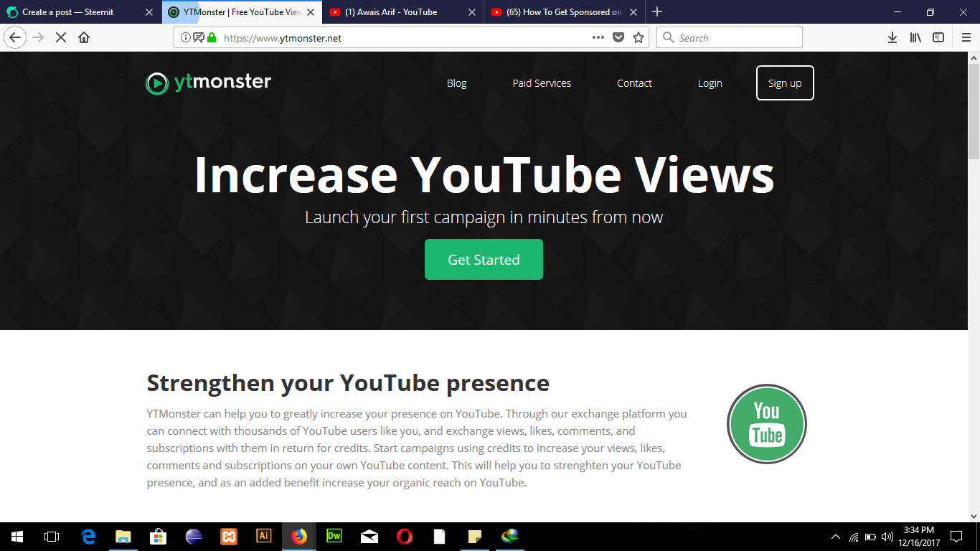Click the Increase YouTube Views headline

tap(484, 176)
